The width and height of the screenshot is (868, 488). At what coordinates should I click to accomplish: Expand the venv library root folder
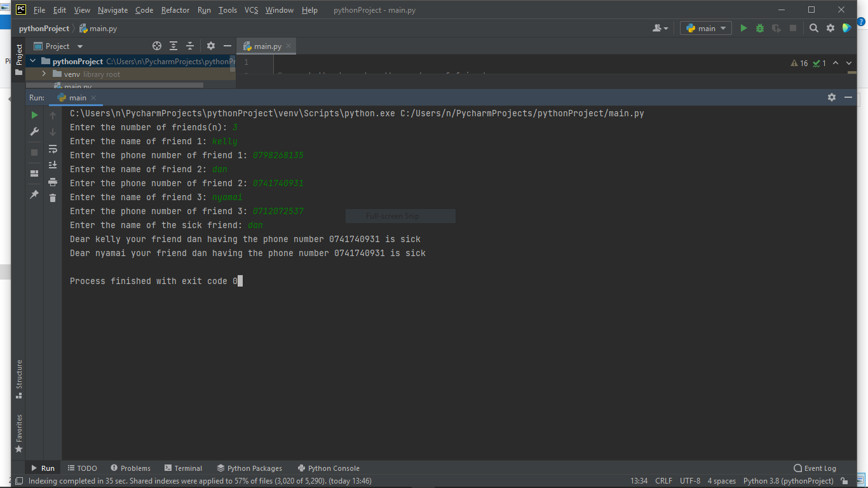click(44, 74)
